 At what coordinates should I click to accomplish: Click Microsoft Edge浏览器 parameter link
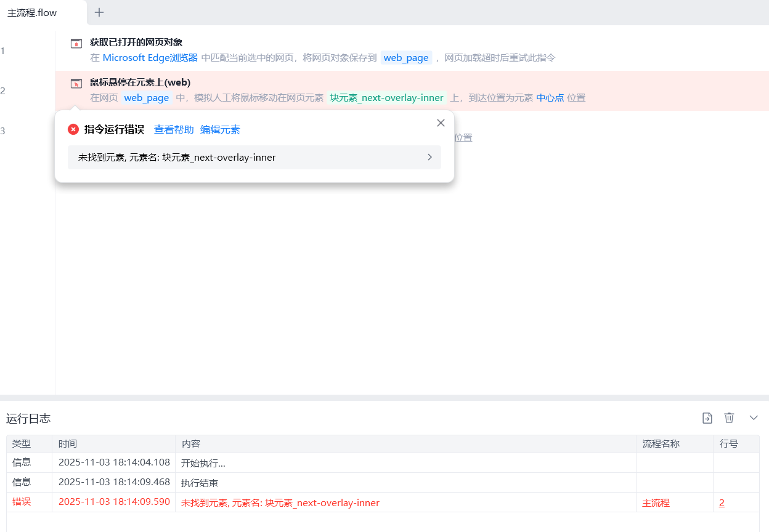pos(150,58)
